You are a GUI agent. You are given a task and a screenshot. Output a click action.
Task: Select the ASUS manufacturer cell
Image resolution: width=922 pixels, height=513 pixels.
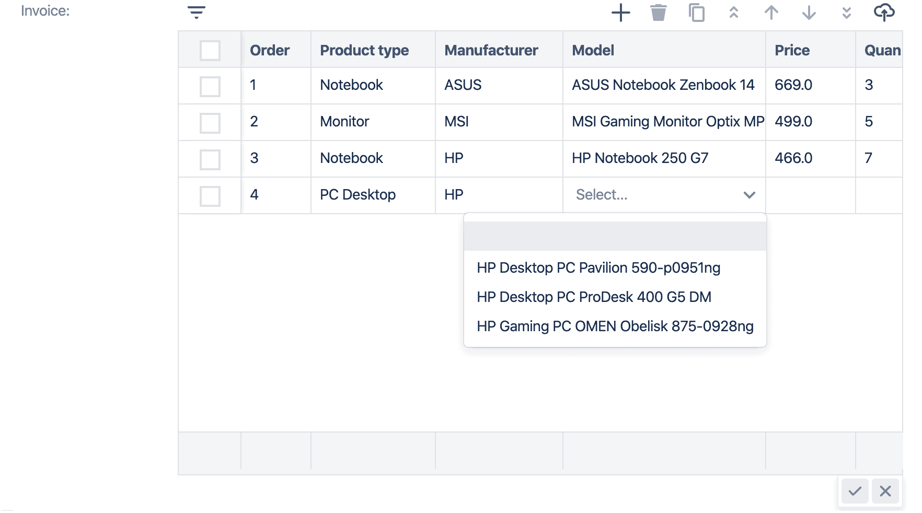coord(499,85)
